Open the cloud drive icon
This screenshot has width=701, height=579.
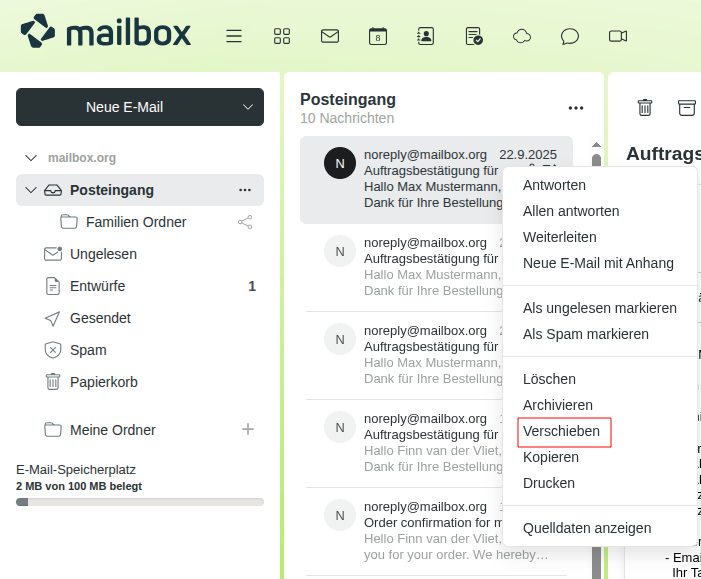coord(522,36)
